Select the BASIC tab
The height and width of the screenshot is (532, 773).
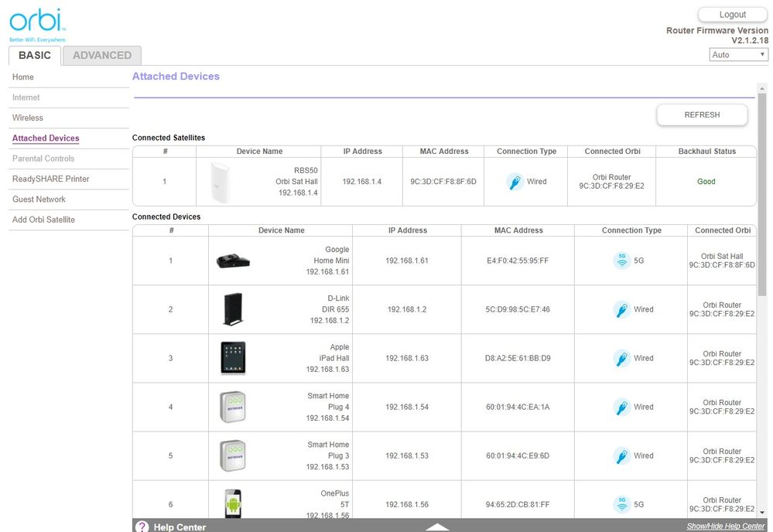pyautogui.click(x=35, y=56)
